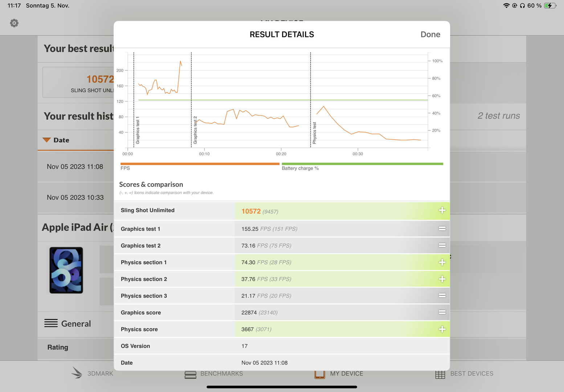Click plus icon in Sling Shot Unlimited row
The image size is (564, 392).
tap(442, 211)
